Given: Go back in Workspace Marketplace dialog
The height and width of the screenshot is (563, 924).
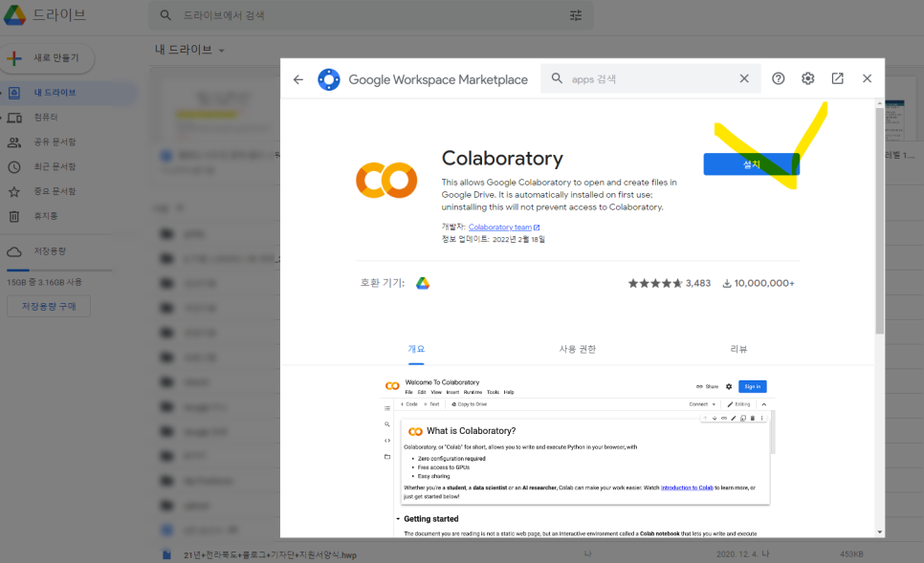Looking at the screenshot, I should point(298,79).
